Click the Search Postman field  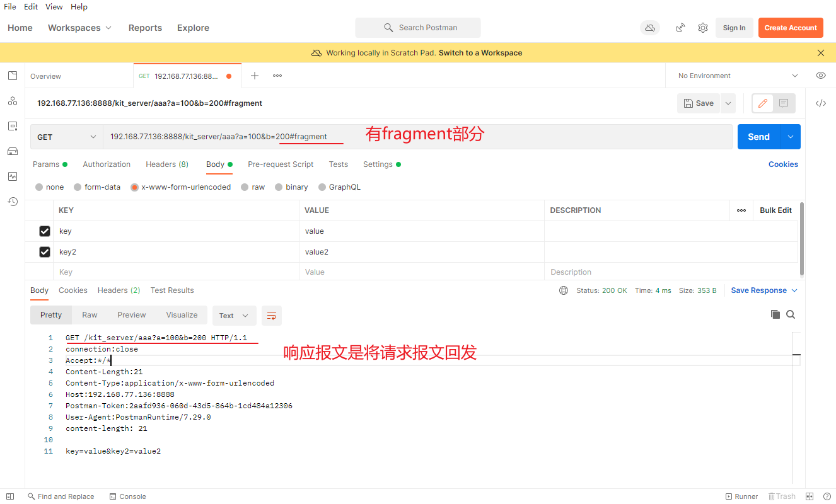pos(418,28)
